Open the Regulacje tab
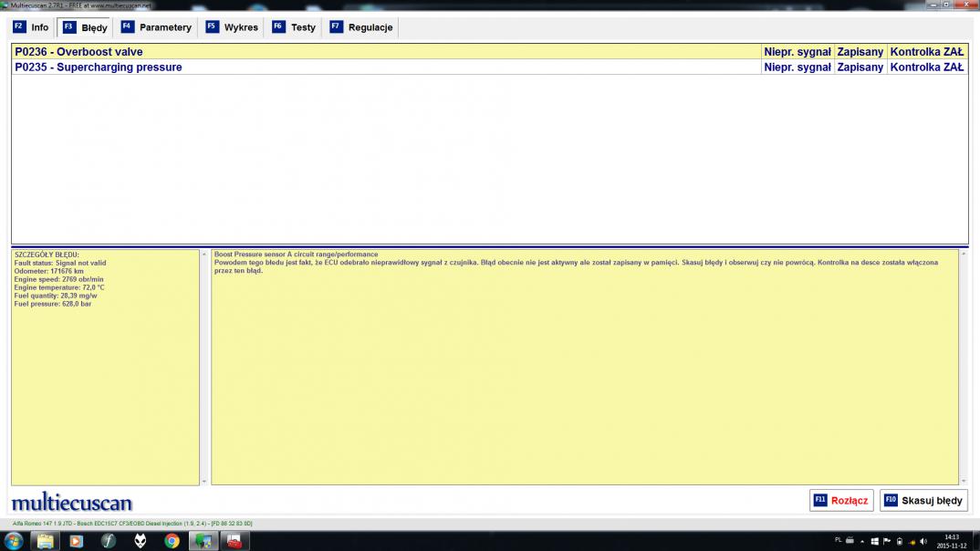Screen dimensions: 980x551 pyautogui.click(x=361, y=27)
